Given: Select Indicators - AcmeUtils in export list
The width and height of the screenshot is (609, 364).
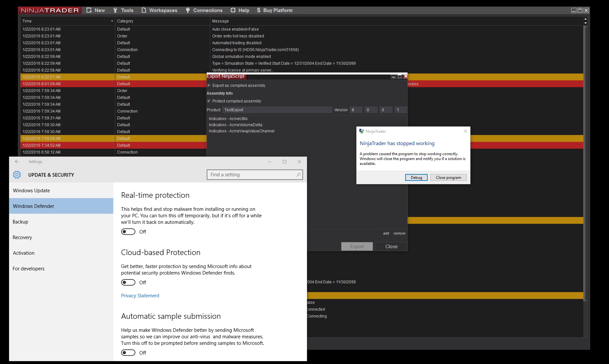Looking at the screenshot, I should click(228, 119).
